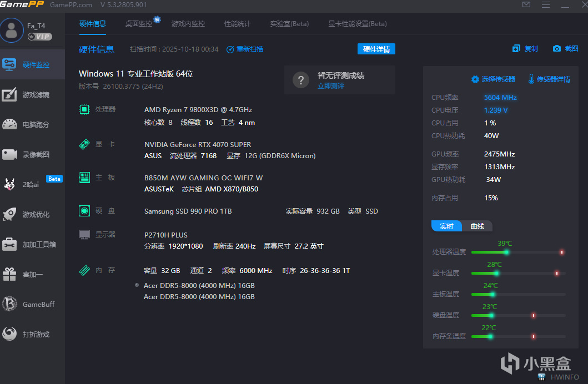Image resolution: width=588 pixels, height=384 pixels.
Task: Click the 立即测评 benchmark now link
Action: (x=331, y=86)
